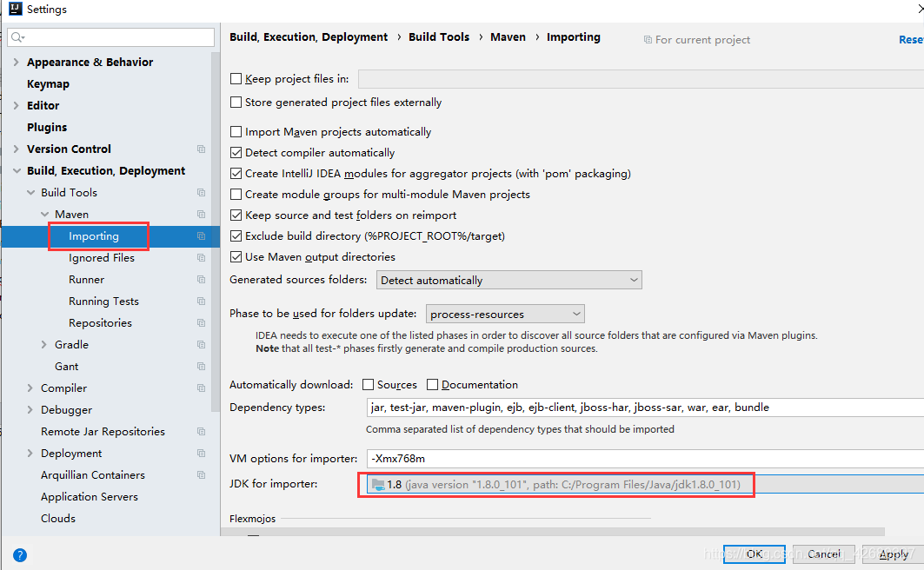Click the project-scope icon beside Compiler

coord(201,388)
